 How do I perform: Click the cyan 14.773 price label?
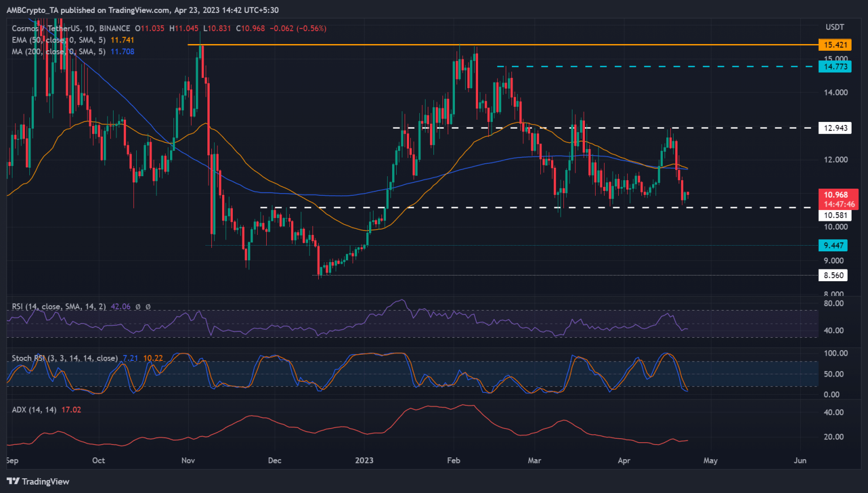tap(835, 67)
